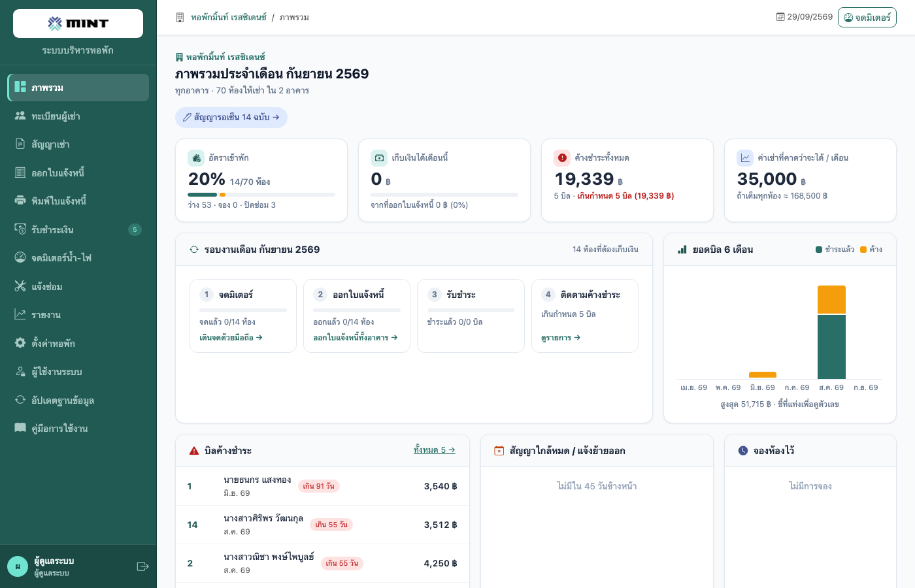Open แจ้งซ่อม repair requests
The height and width of the screenshot is (588, 915).
pos(78,286)
